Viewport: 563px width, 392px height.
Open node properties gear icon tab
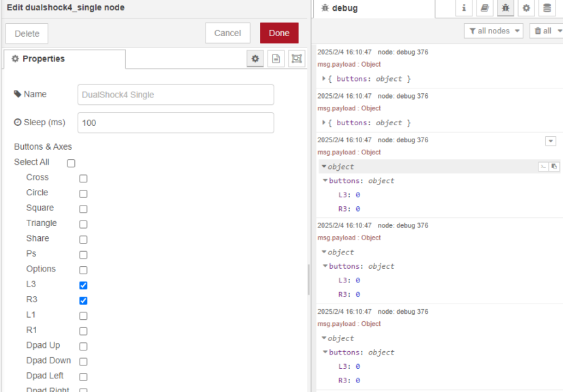pos(255,59)
